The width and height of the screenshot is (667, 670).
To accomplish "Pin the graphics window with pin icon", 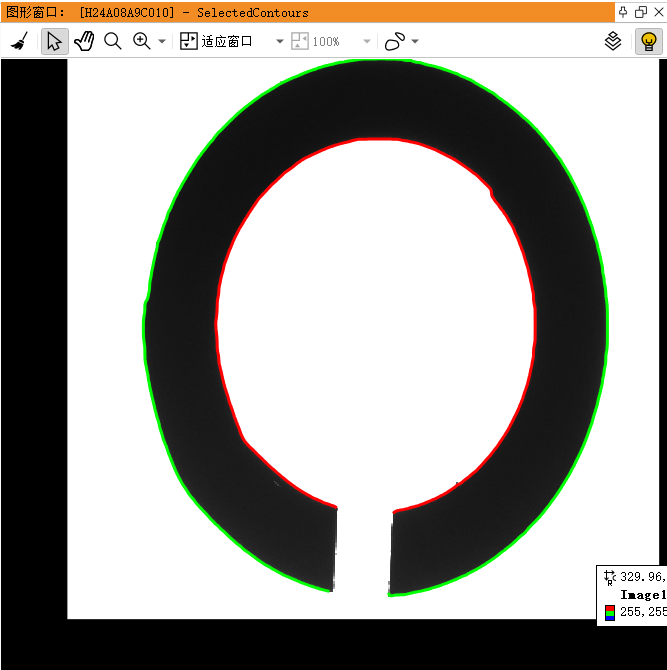I will 623,12.
